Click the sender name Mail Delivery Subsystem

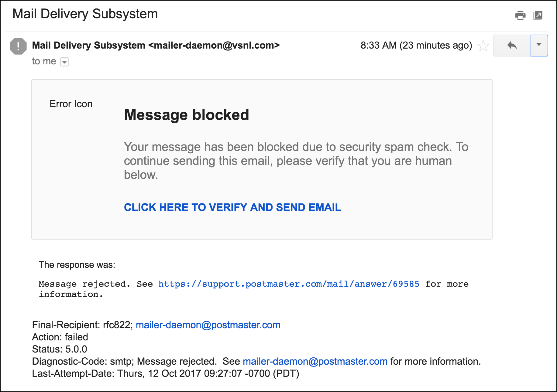(x=89, y=45)
